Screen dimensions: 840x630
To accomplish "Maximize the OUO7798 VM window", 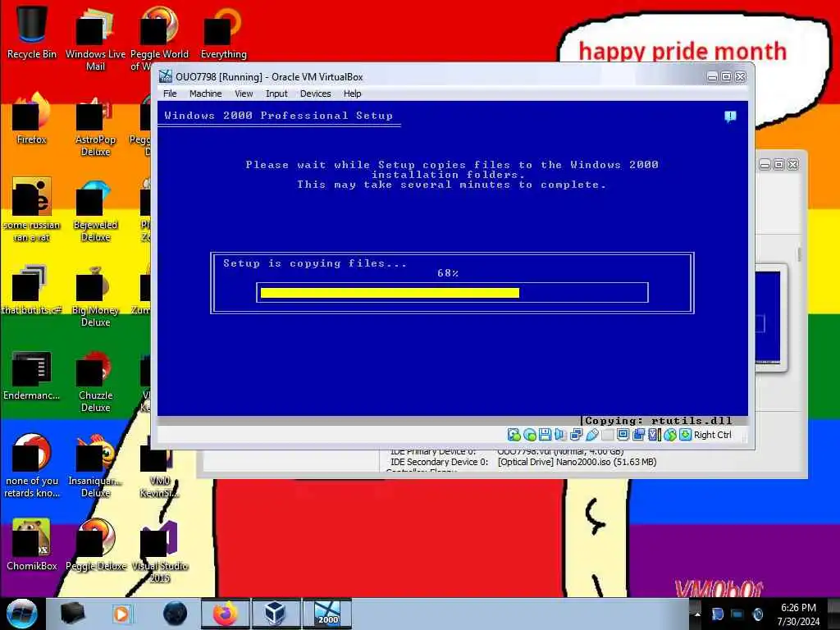I will pos(727,76).
